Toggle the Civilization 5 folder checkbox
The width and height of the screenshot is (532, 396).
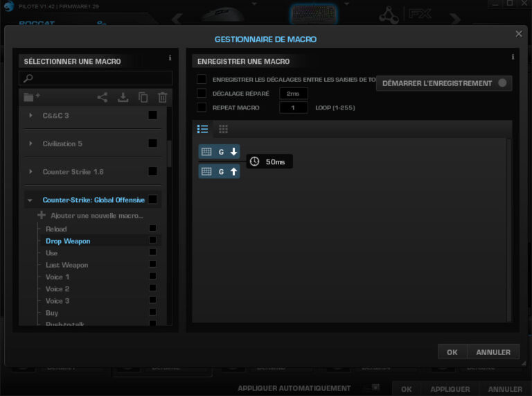(x=152, y=144)
